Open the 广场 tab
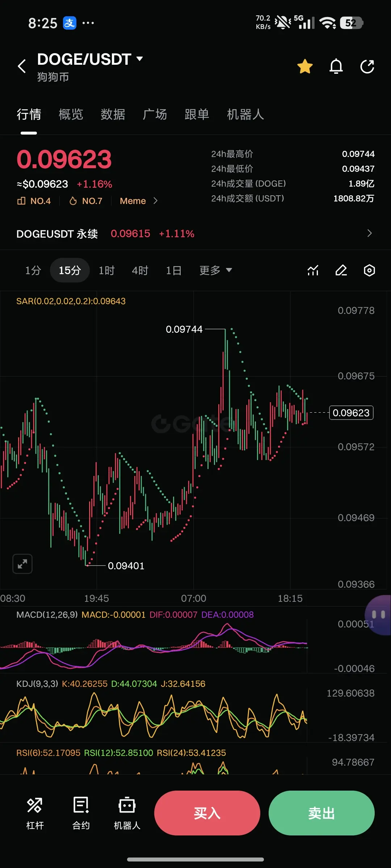The height and width of the screenshot is (868, 391). [155, 115]
